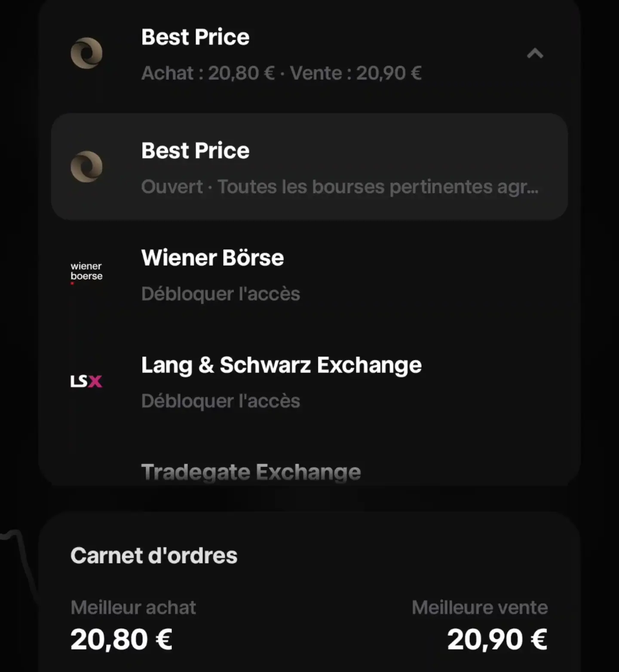Viewport: 619px width, 672px height.
Task: Open the Carnet d'ordres section heading
Action: [x=154, y=555]
